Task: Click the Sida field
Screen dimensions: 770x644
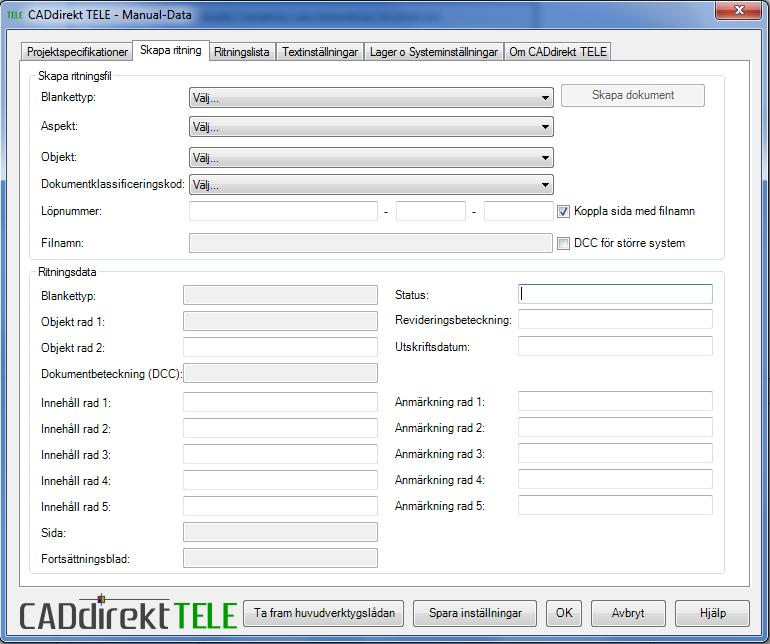Action: click(280, 532)
